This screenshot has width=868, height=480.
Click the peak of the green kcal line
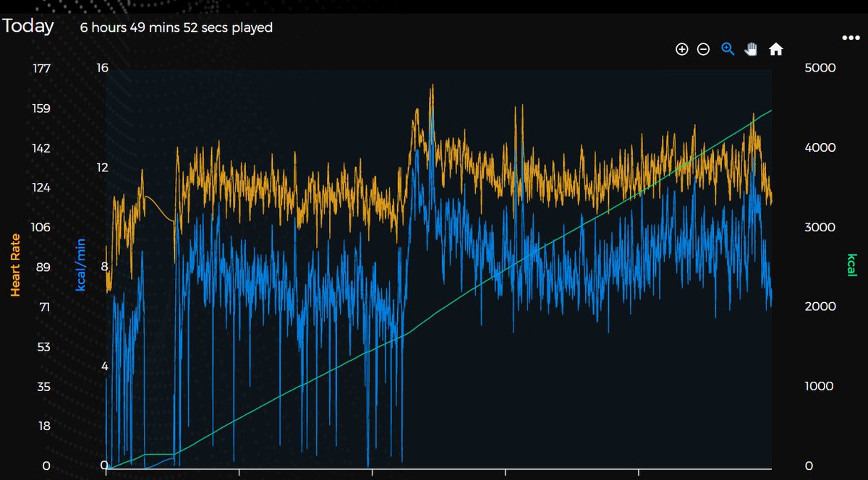(x=770, y=110)
